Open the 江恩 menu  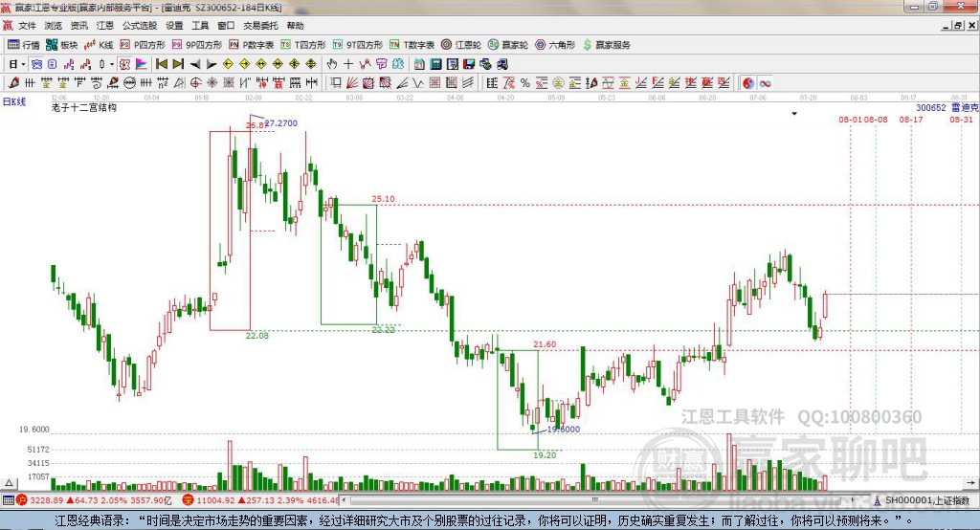coord(105,26)
